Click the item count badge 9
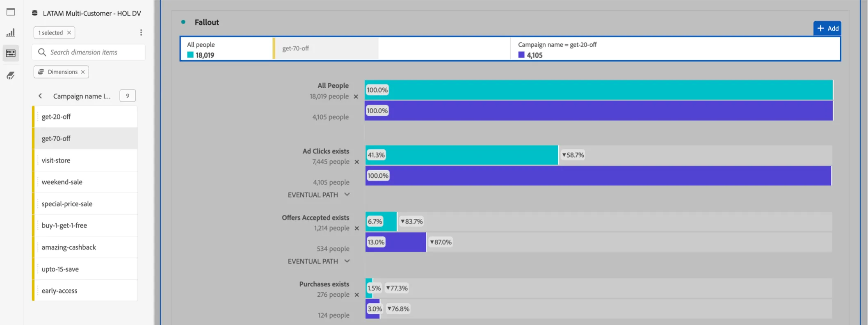Screen dimensions: 868x325 coord(128,96)
